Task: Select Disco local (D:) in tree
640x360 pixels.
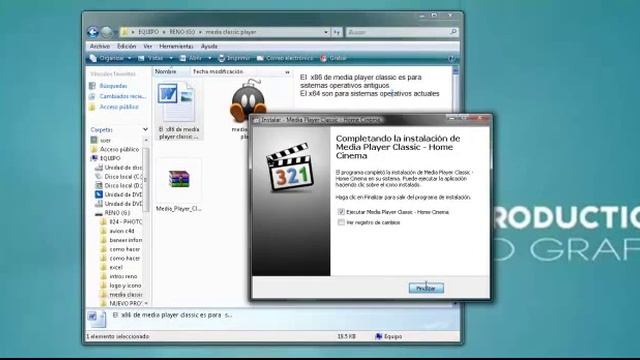Action: pos(118,185)
